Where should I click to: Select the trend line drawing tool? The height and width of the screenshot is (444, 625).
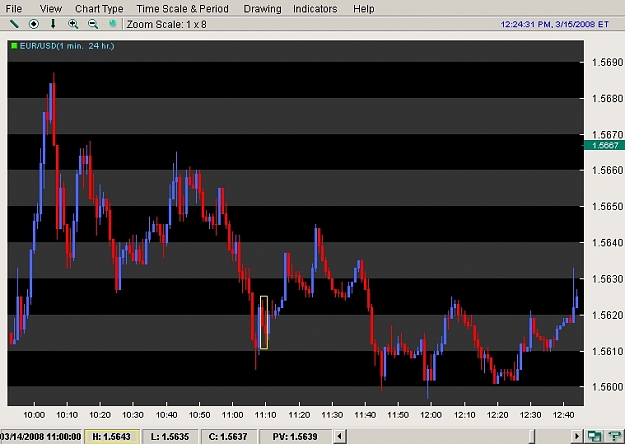coord(14,24)
